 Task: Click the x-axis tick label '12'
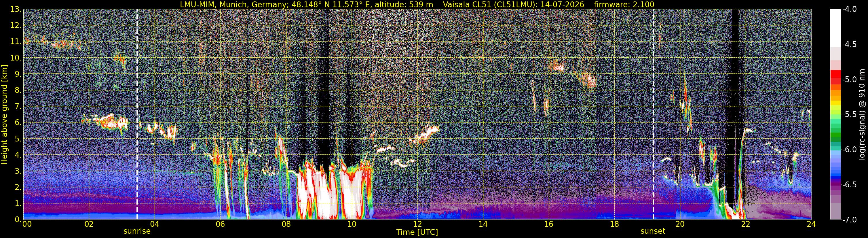[x=417, y=224]
